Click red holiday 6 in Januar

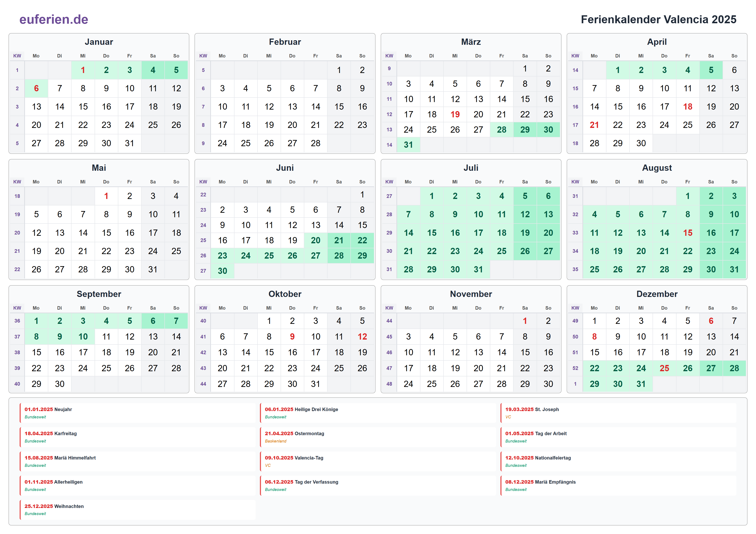[36, 88]
